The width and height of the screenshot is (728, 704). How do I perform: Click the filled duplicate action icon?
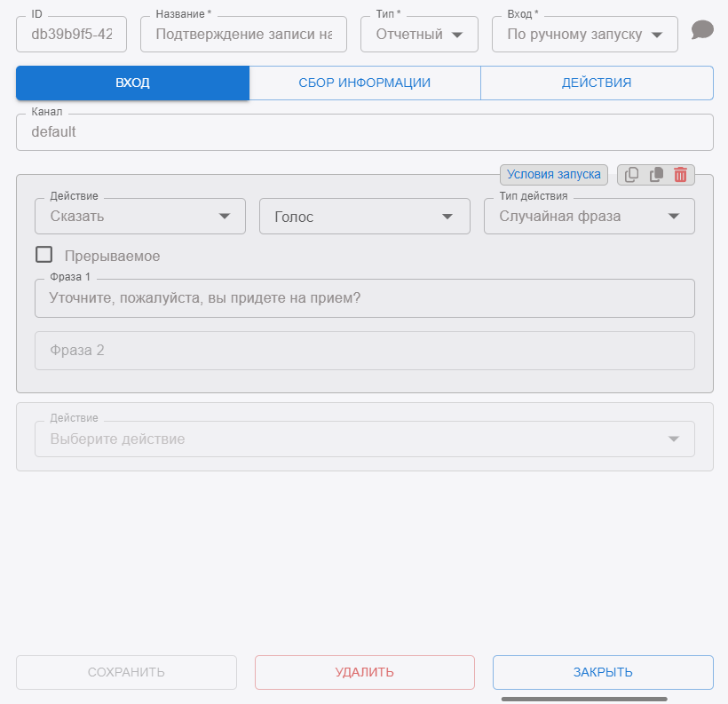tap(656, 175)
